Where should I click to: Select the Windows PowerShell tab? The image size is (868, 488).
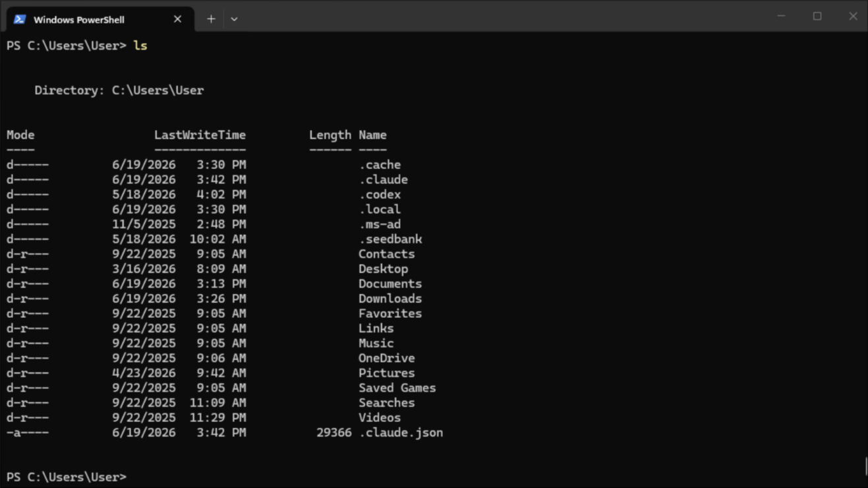[x=100, y=19]
